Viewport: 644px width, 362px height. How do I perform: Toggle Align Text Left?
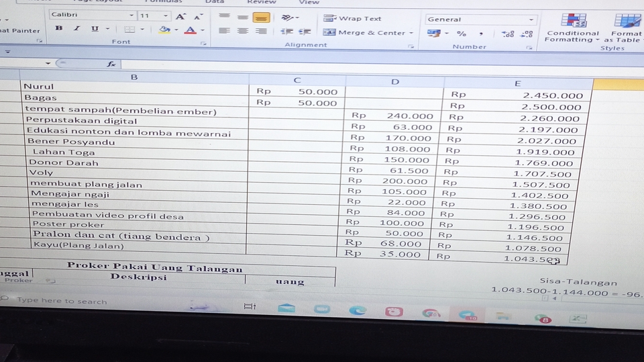224,30
